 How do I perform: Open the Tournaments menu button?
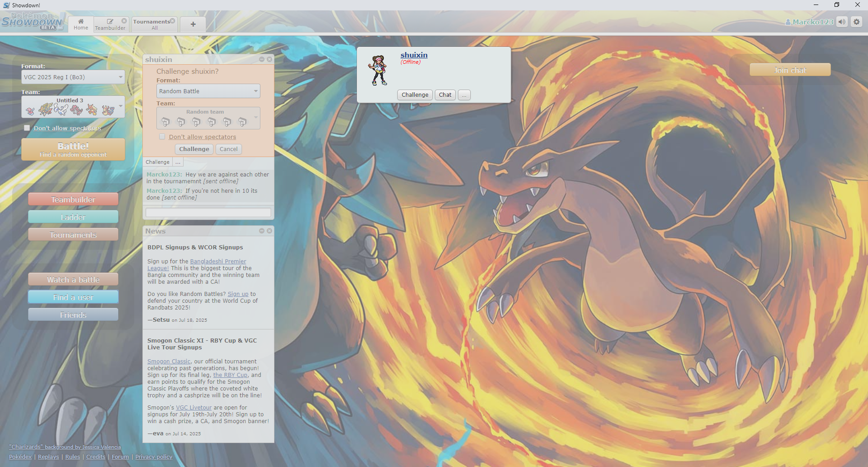[x=73, y=235]
